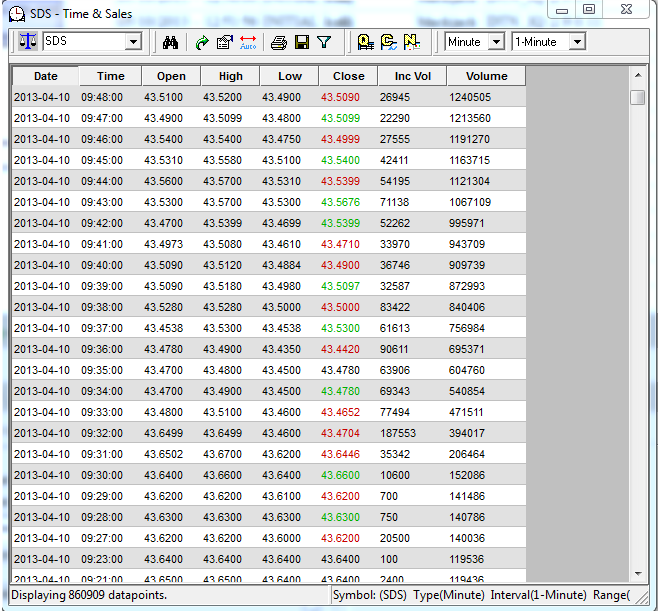This screenshot has height=613, width=658.
Task: Click the balance scales symbol icon
Action: pyautogui.click(x=28, y=42)
